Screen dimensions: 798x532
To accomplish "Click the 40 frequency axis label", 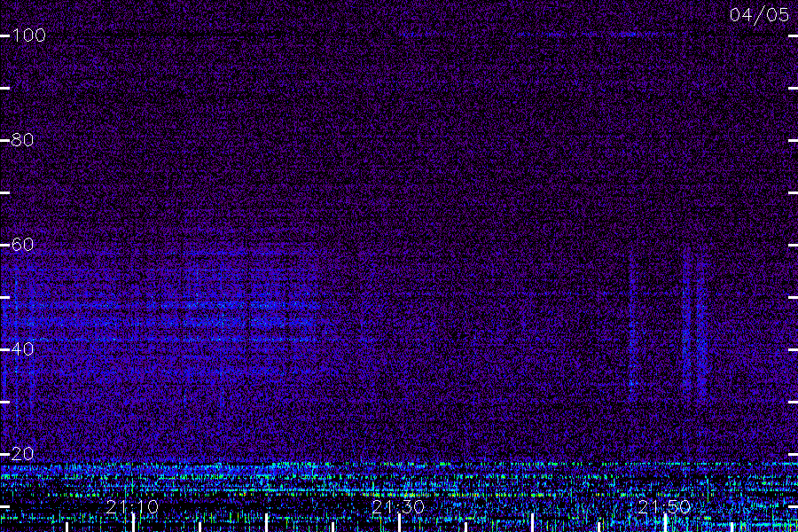I will (x=22, y=348).
